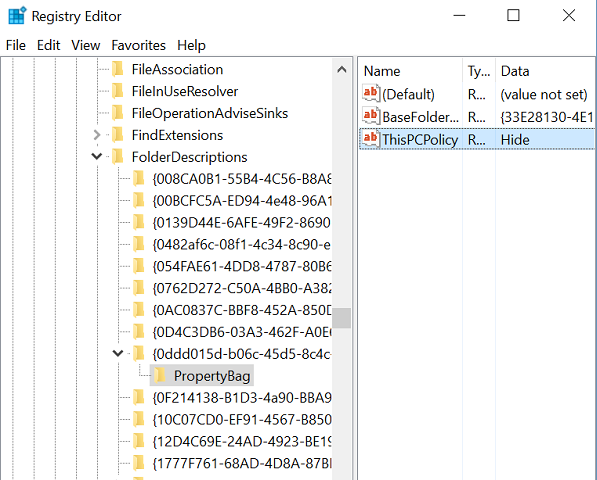Select the PropertyBag folder icon
The width and height of the screenshot is (597, 480).
160,376
